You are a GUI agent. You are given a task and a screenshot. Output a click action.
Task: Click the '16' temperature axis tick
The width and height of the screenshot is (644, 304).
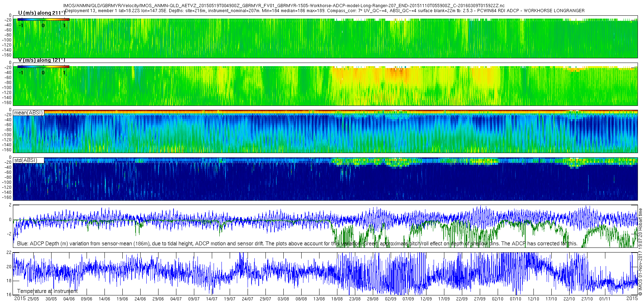9,295
